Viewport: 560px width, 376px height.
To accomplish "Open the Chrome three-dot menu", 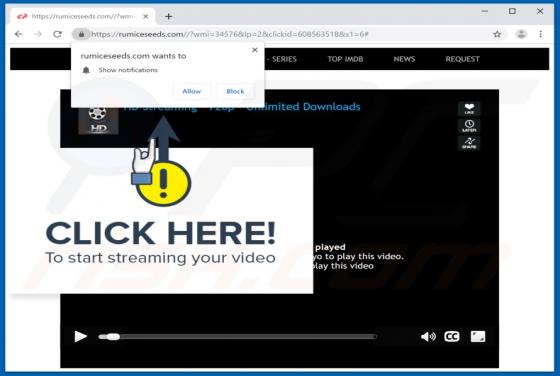I will (540, 34).
